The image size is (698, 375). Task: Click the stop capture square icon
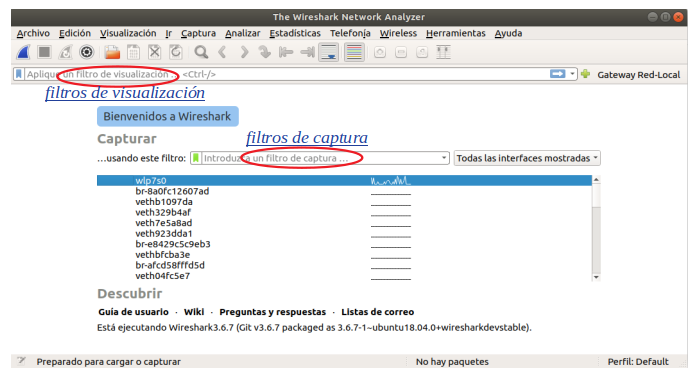click(x=44, y=52)
